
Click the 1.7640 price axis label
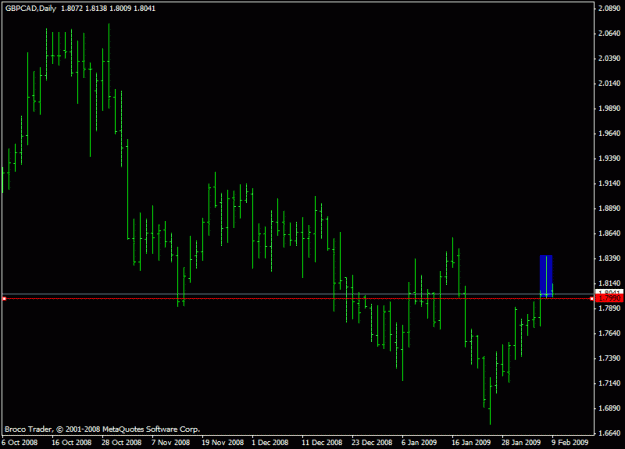tap(609, 333)
